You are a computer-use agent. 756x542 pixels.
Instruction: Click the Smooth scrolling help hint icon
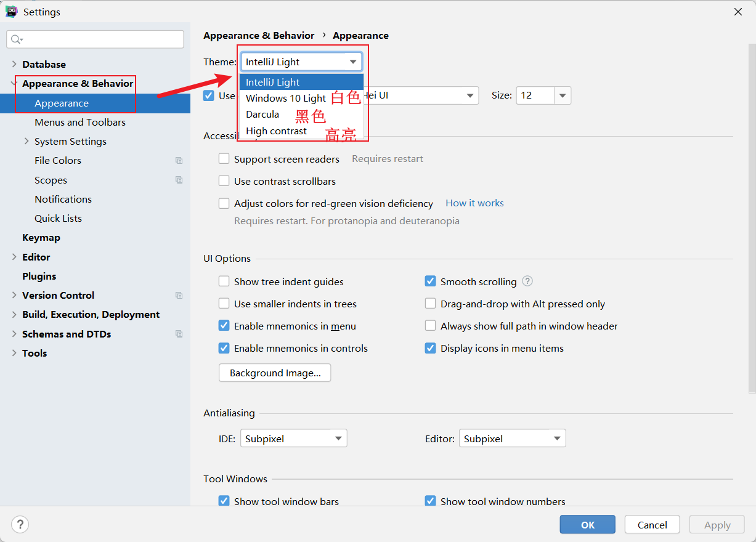pos(527,281)
